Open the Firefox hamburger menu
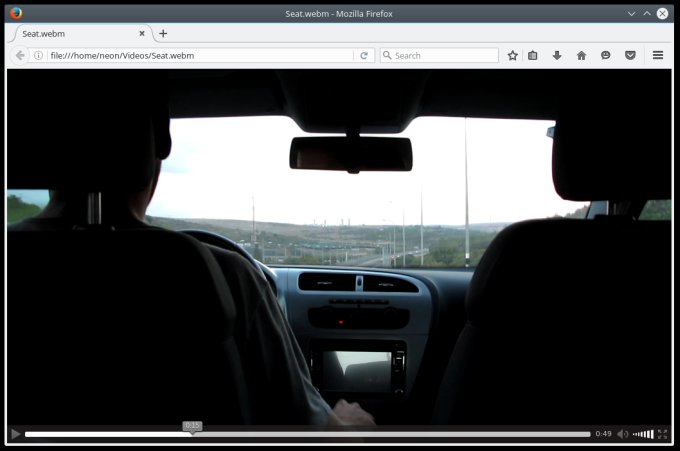This screenshot has width=680, height=451. [658, 55]
